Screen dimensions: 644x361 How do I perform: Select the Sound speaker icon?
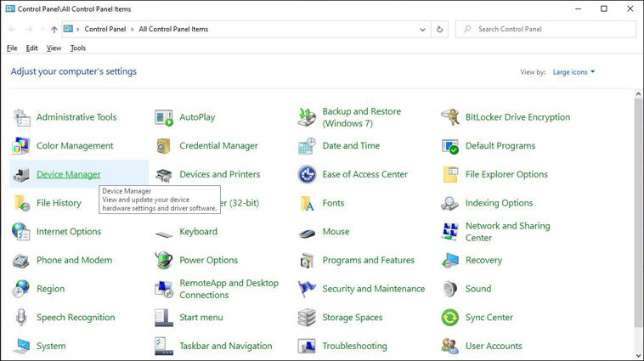(x=450, y=289)
